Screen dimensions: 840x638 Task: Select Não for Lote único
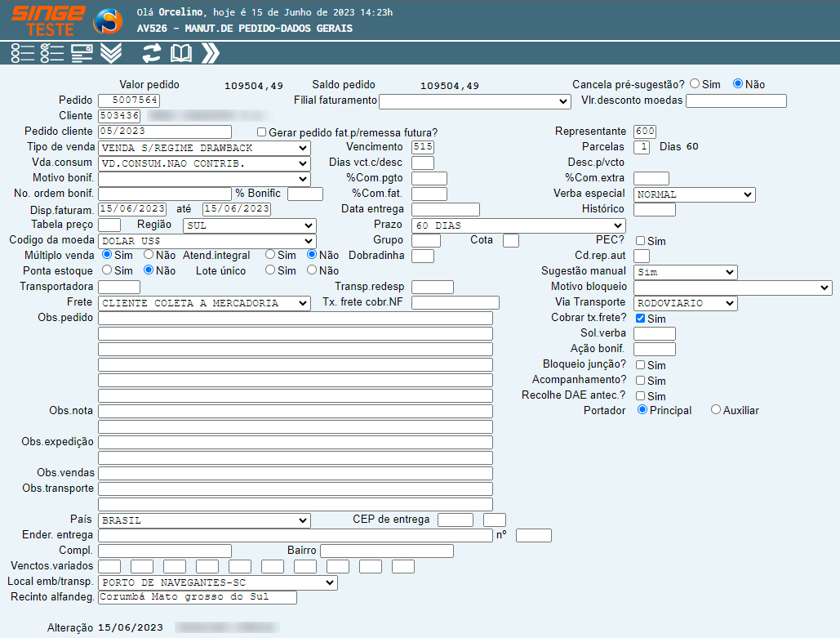312,270
